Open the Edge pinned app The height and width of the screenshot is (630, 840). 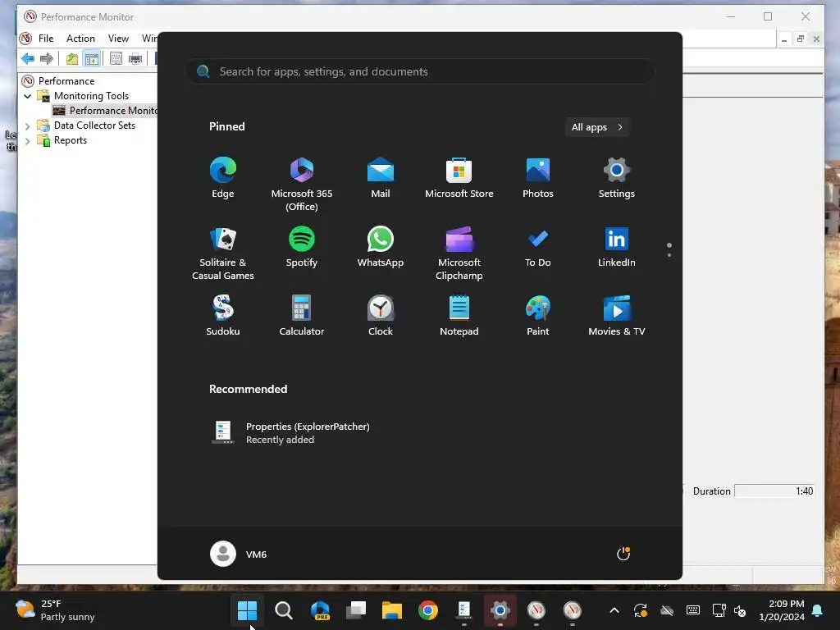click(223, 178)
